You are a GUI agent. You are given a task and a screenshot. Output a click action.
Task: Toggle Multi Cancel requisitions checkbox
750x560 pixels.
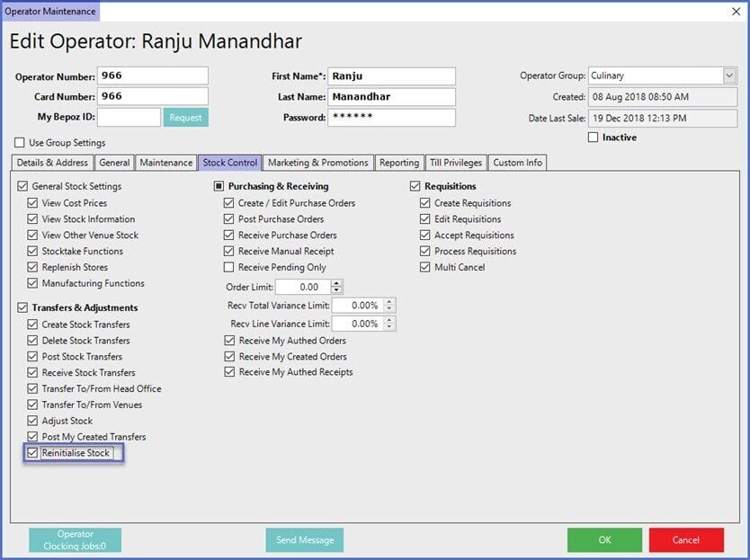click(425, 267)
